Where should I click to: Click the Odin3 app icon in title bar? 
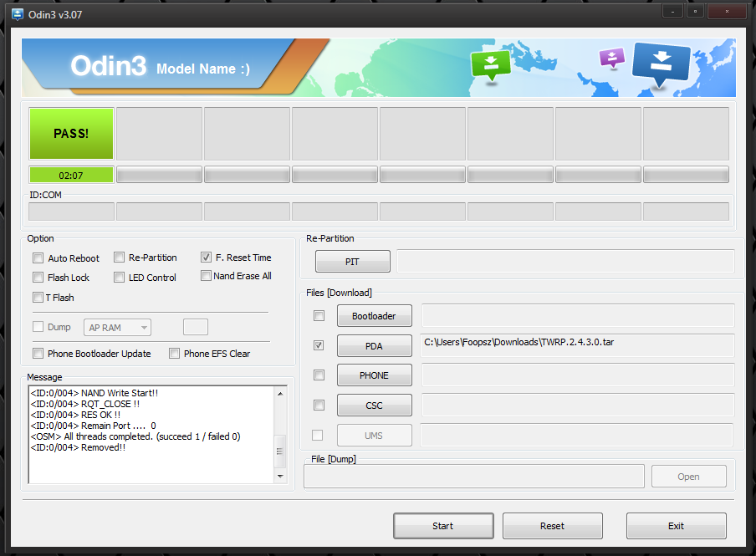click(18, 14)
